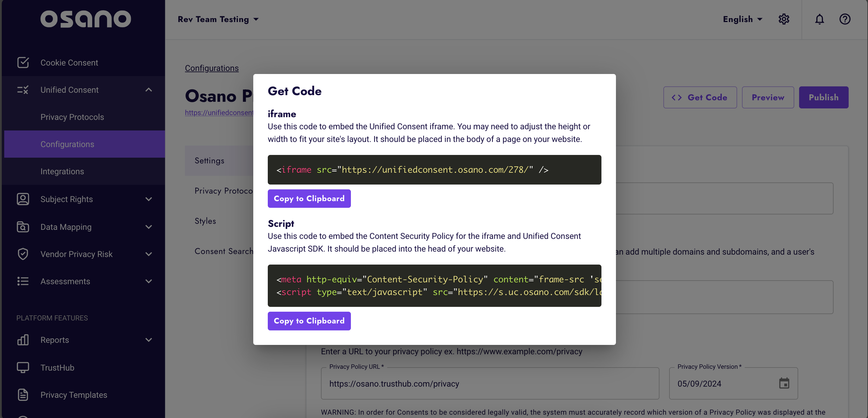The image size is (868, 418).
Task: Click the Script meta and script code box
Action: coord(434,285)
